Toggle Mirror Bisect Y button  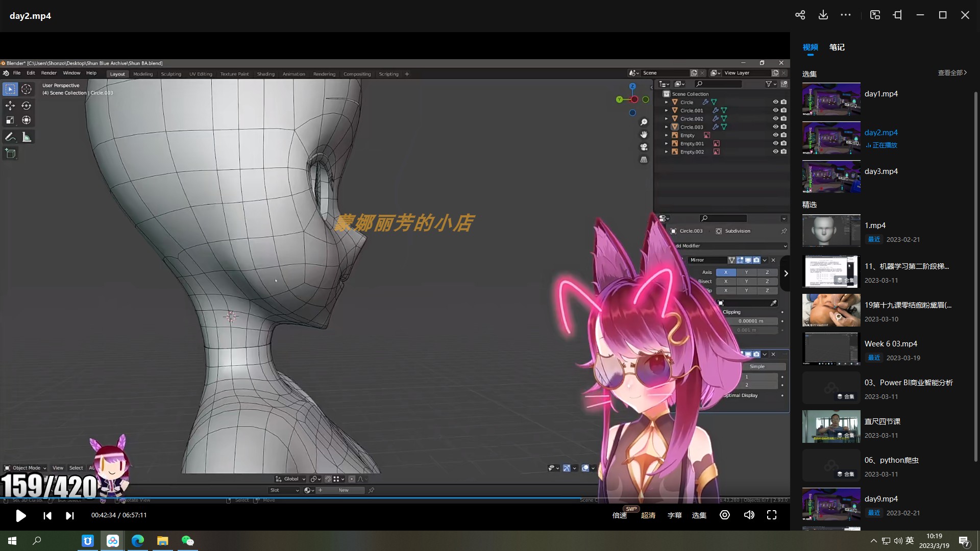pyautogui.click(x=746, y=282)
